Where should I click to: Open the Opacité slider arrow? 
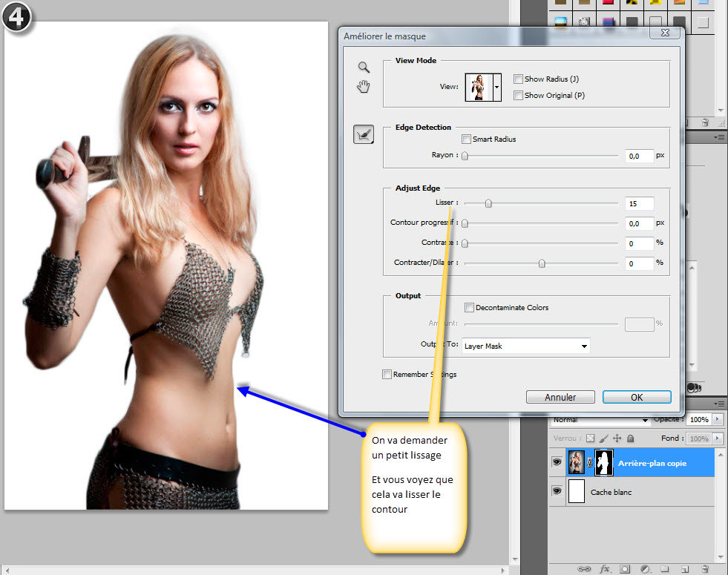pos(718,419)
